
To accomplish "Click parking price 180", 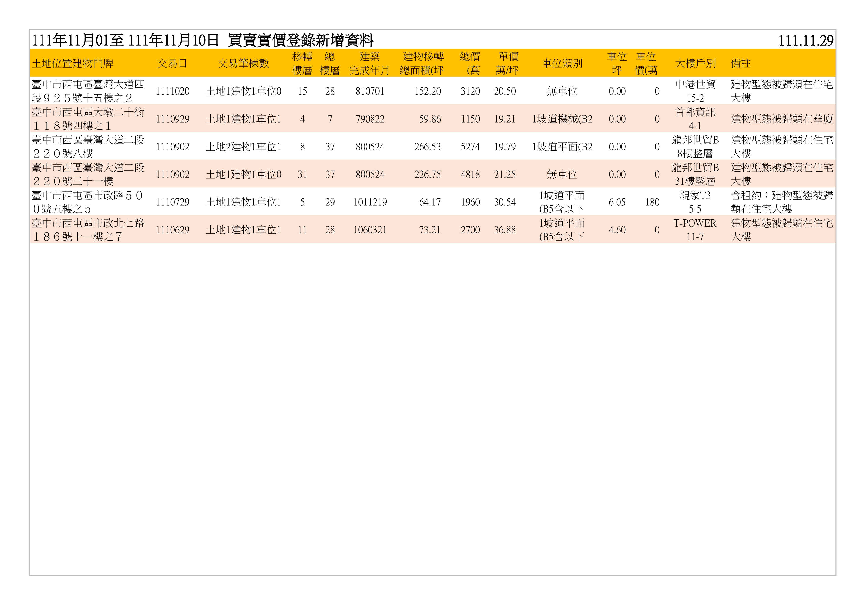I will tap(652, 202).
